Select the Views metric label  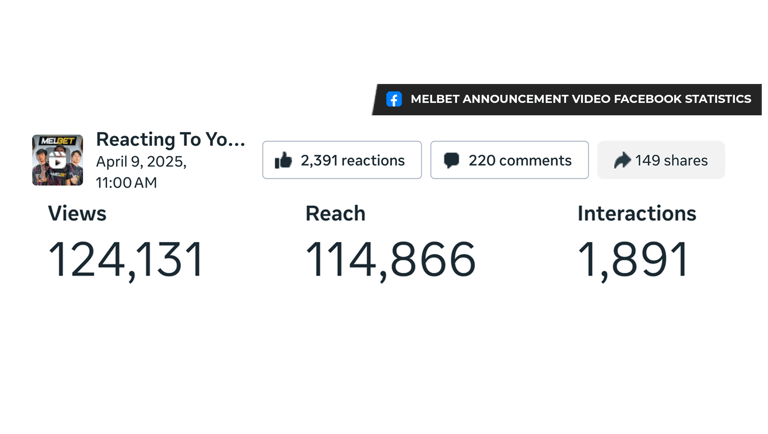pyautogui.click(x=77, y=213)
